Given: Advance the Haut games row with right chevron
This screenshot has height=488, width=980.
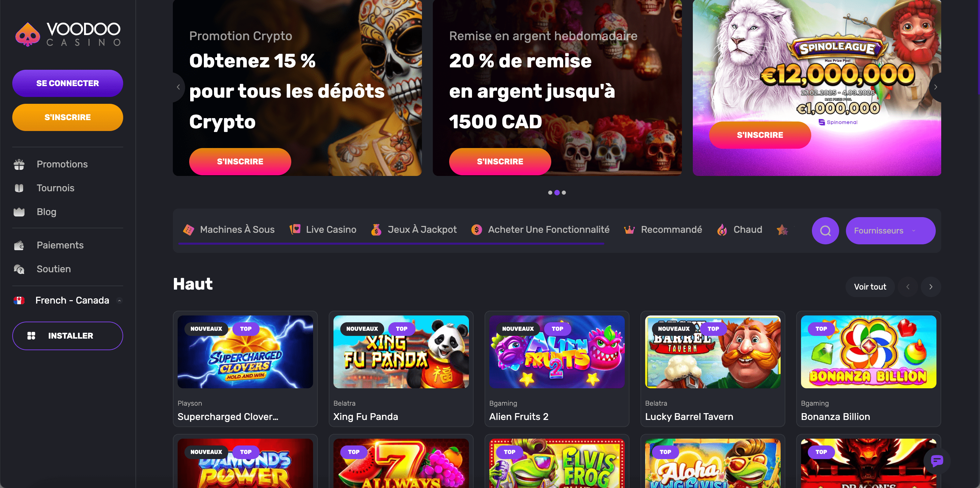Looking at the screenshot, I should 931,287.
